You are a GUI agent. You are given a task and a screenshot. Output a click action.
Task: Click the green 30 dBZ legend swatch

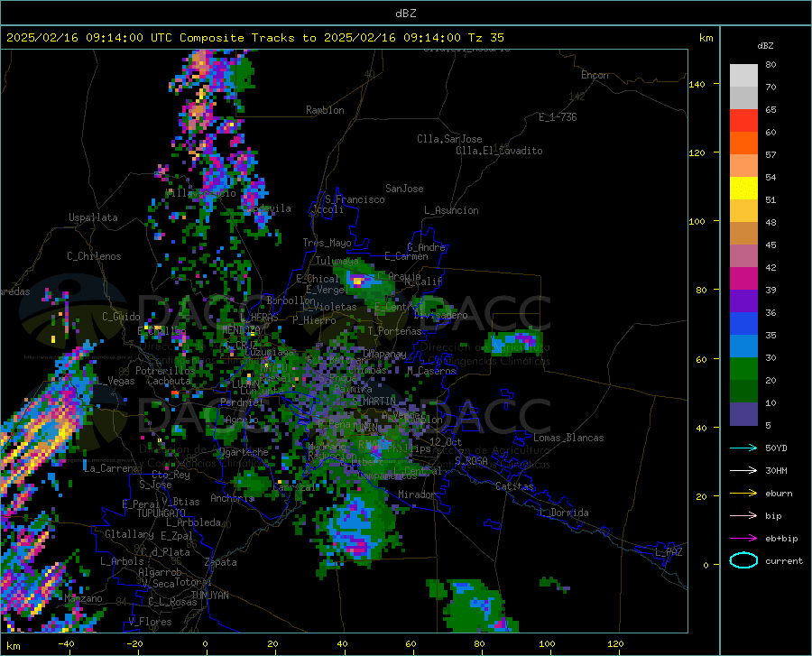pyautogui.click(x=743, y=368)
